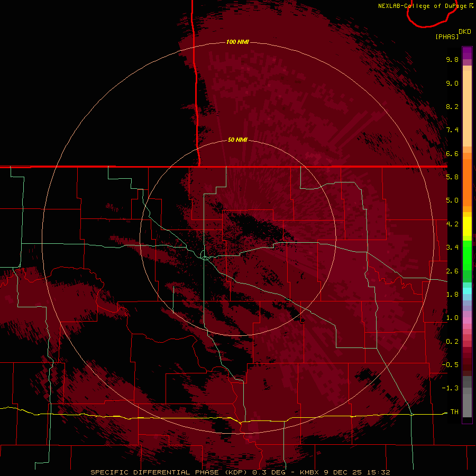Click the 5.8 scale label
476x476 pixels.
(x=452, y=177)
